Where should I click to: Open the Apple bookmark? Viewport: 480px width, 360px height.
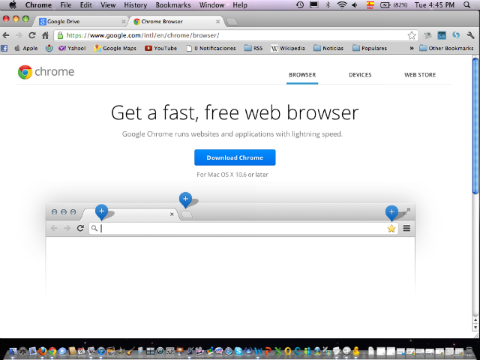26,48
